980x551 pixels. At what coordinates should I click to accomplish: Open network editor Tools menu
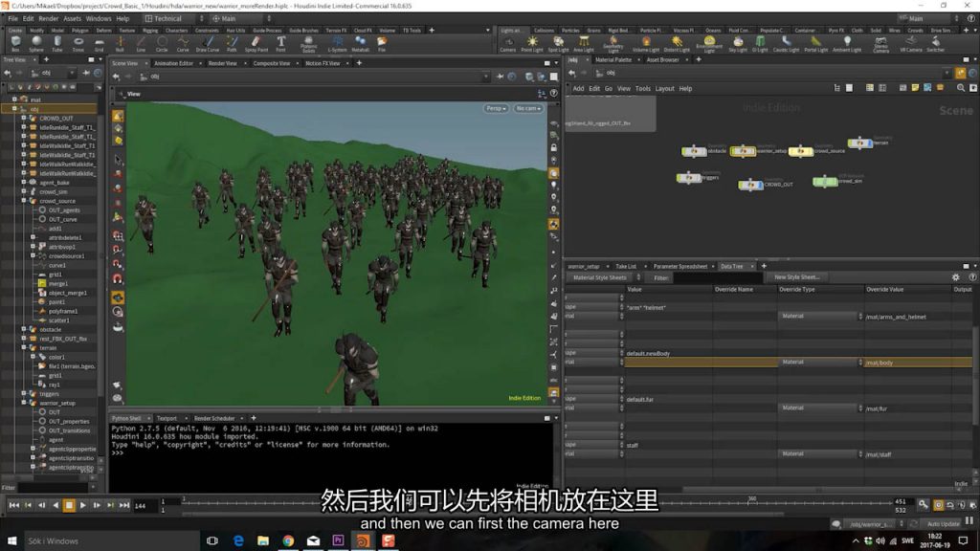click(x=642, y=89)
